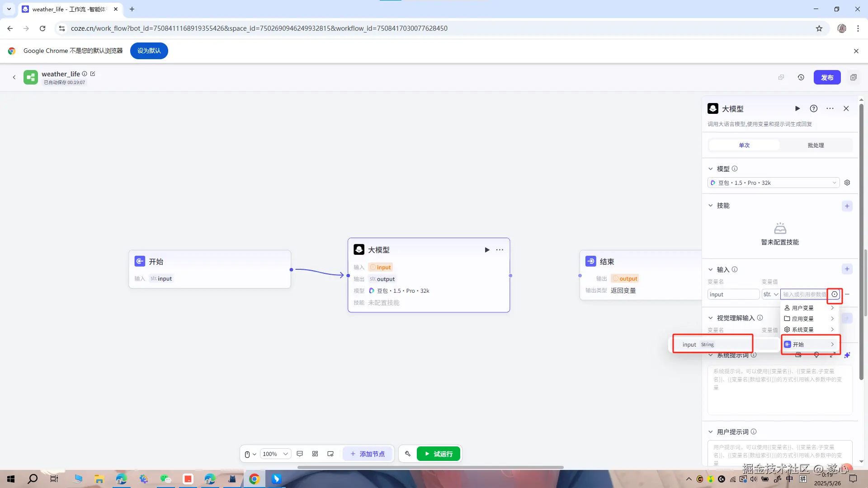
Task: Open the model selection dropdown
Action: coord(773,183)
